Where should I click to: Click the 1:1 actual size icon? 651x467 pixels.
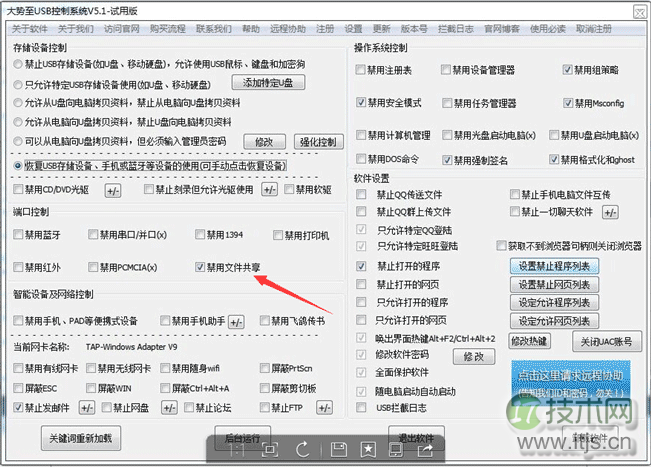pos(237,450)
